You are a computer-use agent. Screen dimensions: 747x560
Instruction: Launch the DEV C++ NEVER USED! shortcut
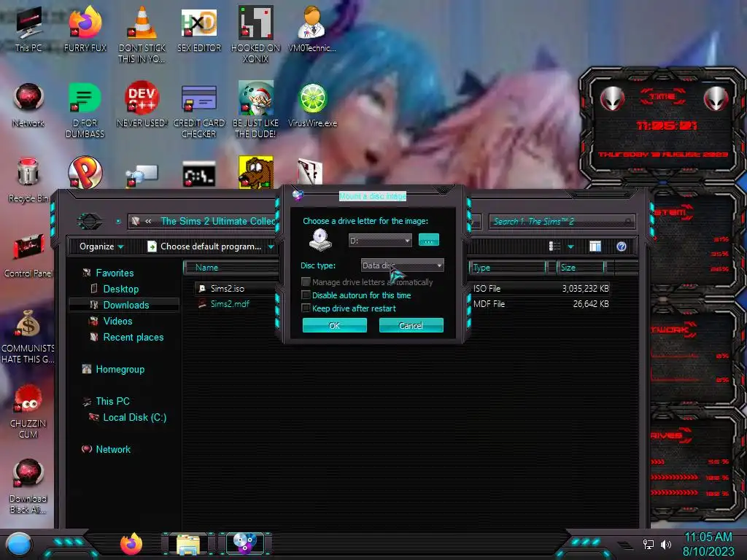tap(142, 105)
